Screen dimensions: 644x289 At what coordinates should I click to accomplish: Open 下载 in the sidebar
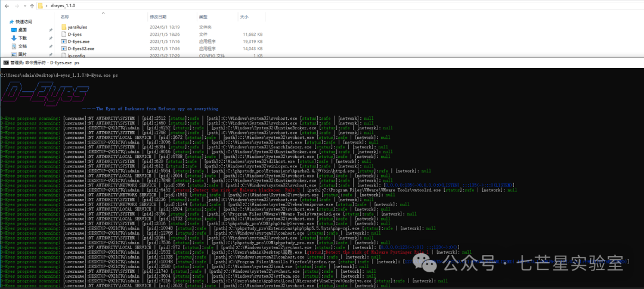(x=23, y=38)
